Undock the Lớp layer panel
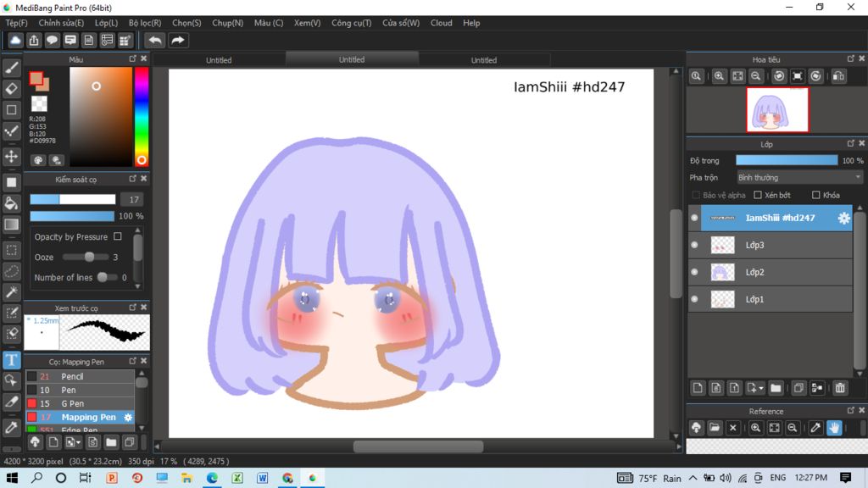This screenshot has width=868, height=488. pos(851,143)
